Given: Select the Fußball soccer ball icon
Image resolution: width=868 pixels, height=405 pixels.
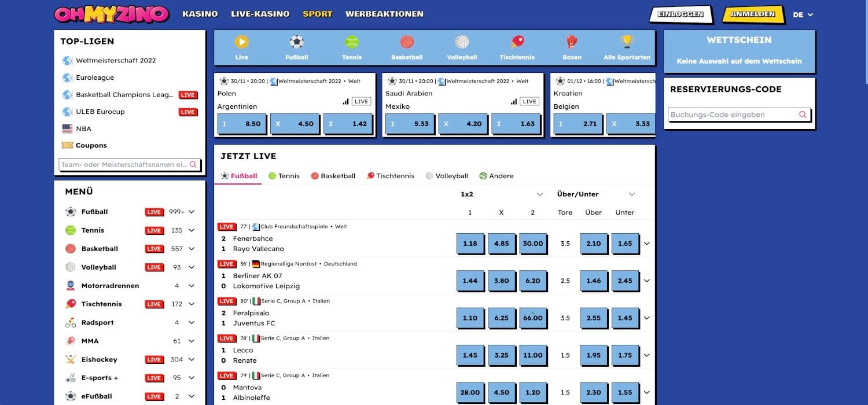Looking at the screenshot, I should [x=296, y=42].
